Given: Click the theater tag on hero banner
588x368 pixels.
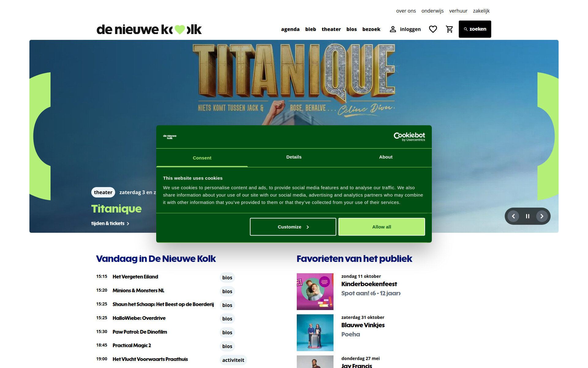Looking at the screenshot, I should click(x=103, y=192).
